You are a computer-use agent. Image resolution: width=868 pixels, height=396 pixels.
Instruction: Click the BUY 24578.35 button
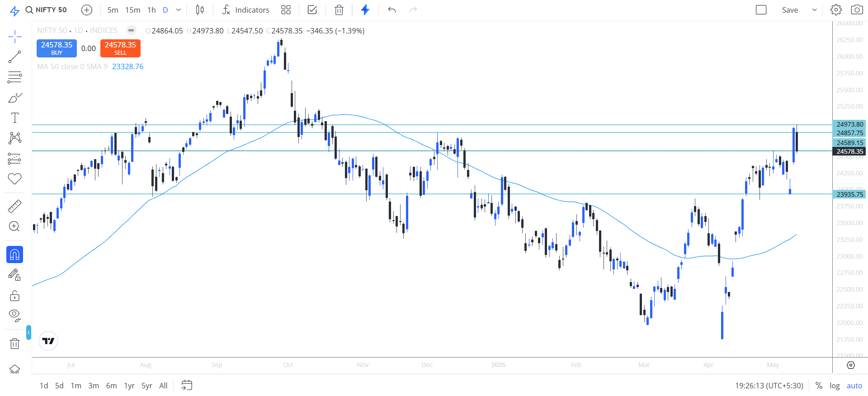[x=57, y=48]
